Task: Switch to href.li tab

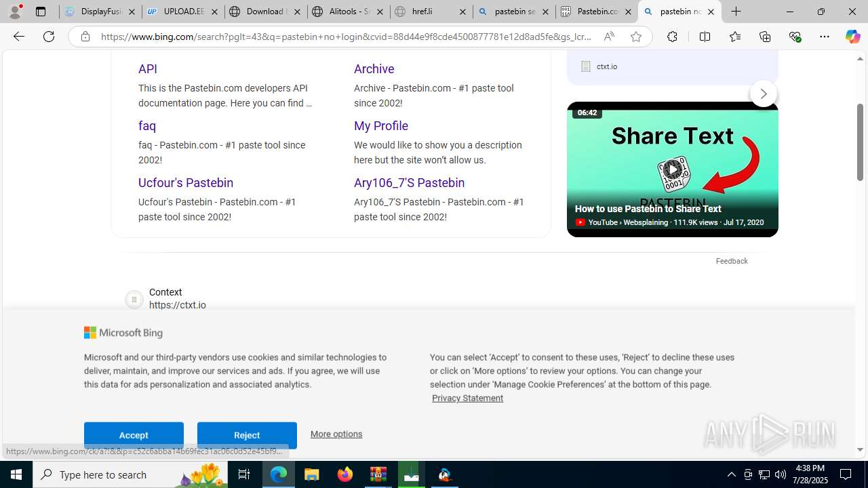Action: click(431, 12)
